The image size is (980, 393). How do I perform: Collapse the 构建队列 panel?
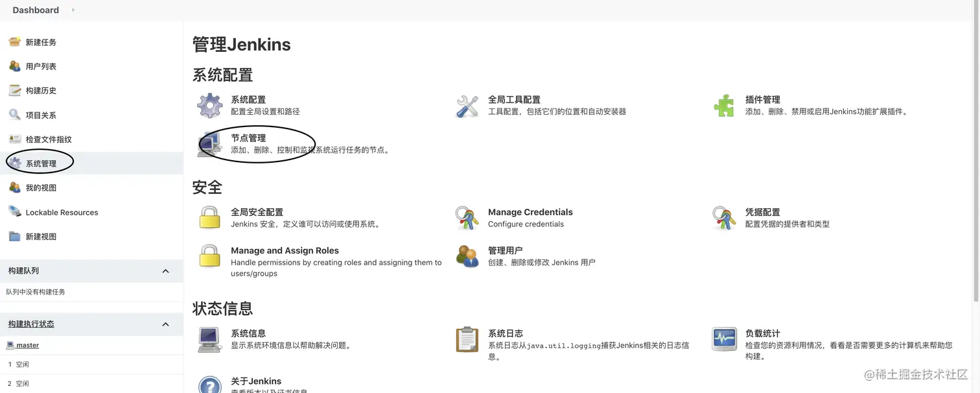165,271
